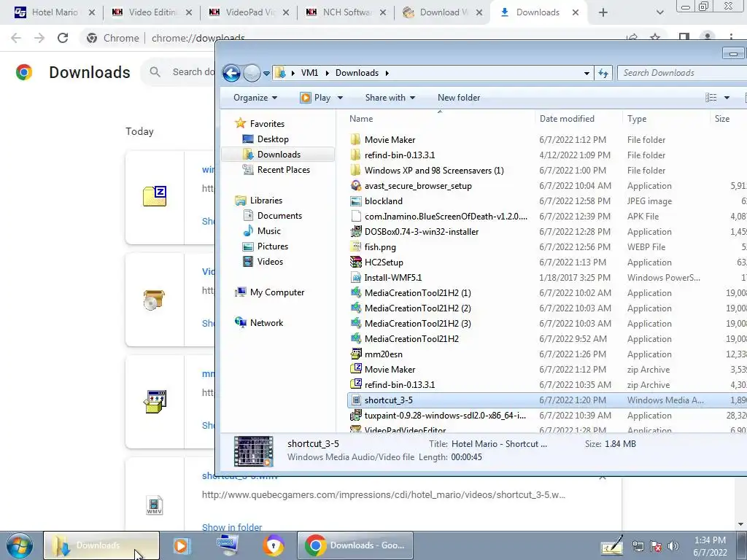Select Network in navigation pane
The height and width of the screenshot is (560, 747).
(x=266, y=323)
